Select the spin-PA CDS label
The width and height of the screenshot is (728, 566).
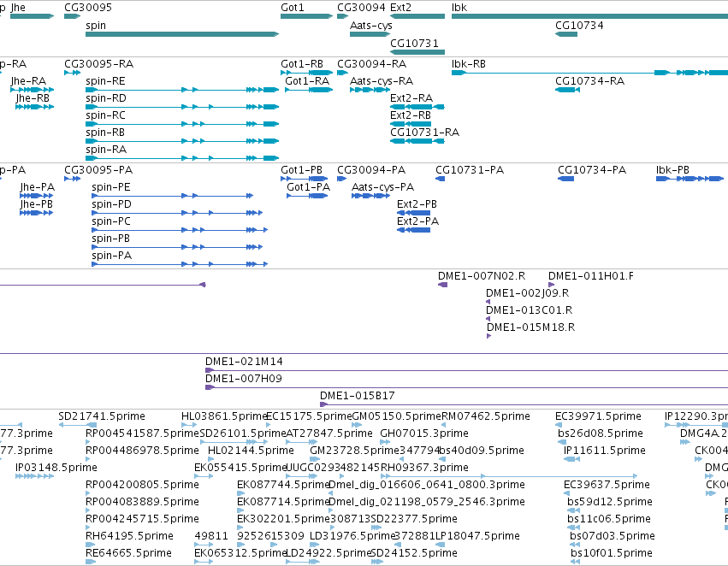[x=111, y=256]
